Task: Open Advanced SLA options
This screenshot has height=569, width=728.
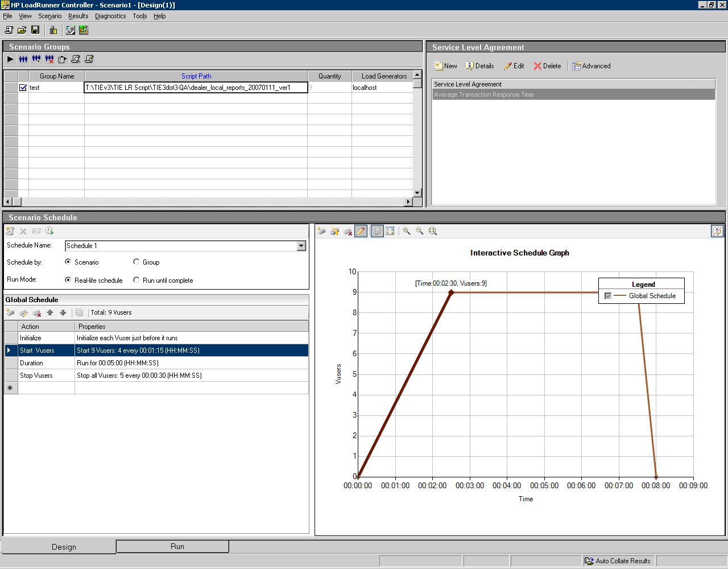Action: click(x=591, y=66)
